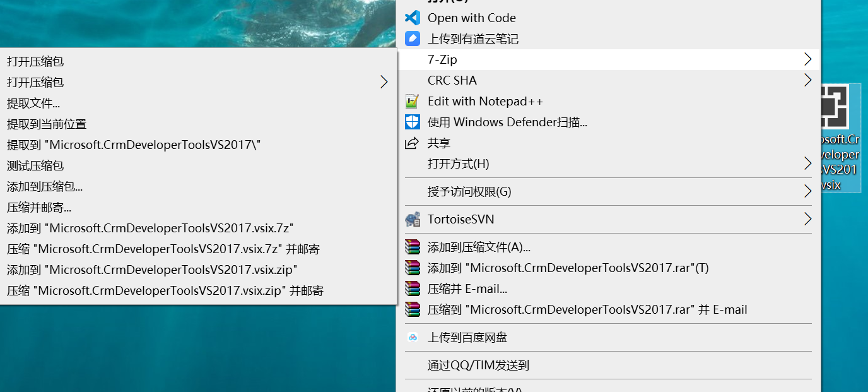Choose 添加到压缩包...
The height and width of the screenshot is (392, 868).
198,186
